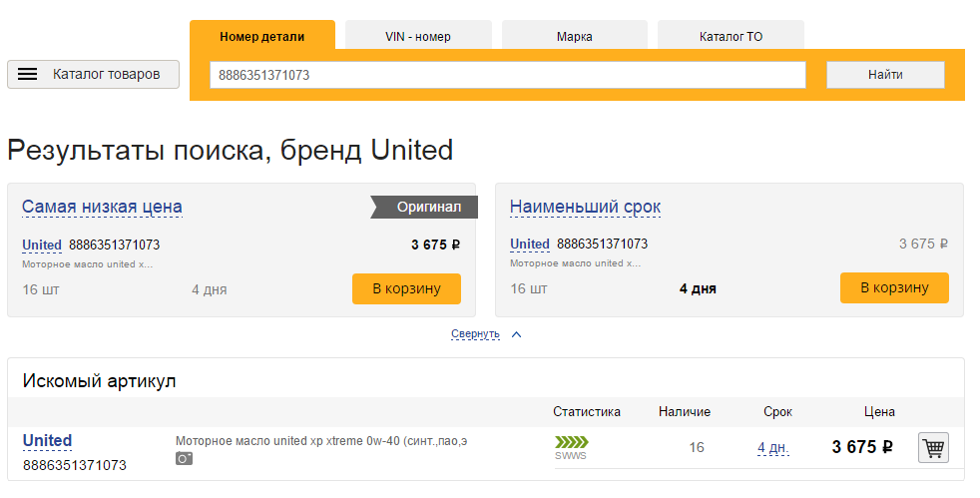Open the Наименьший срок link

(x=585, y=207)
